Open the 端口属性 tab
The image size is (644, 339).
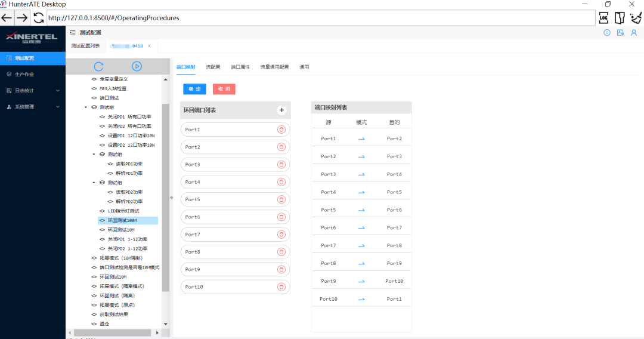coord(240,67)
